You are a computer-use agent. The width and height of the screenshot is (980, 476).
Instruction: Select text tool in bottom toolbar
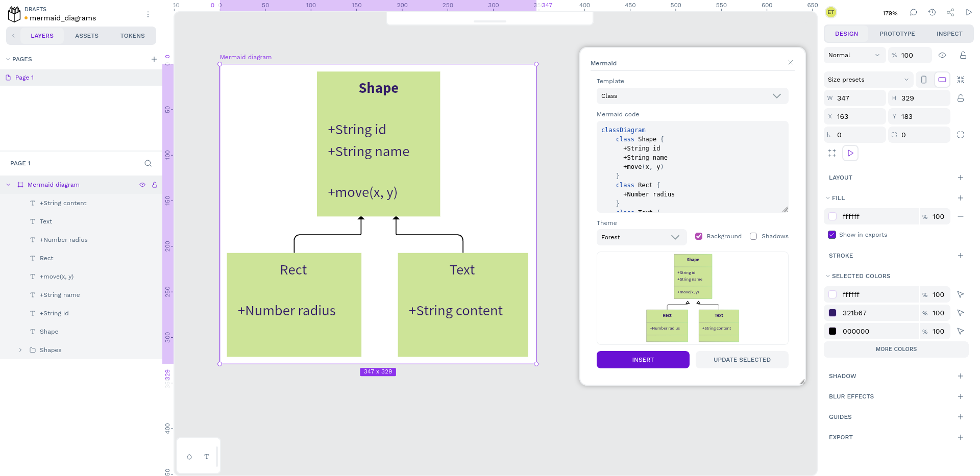[x=207, y=457]
